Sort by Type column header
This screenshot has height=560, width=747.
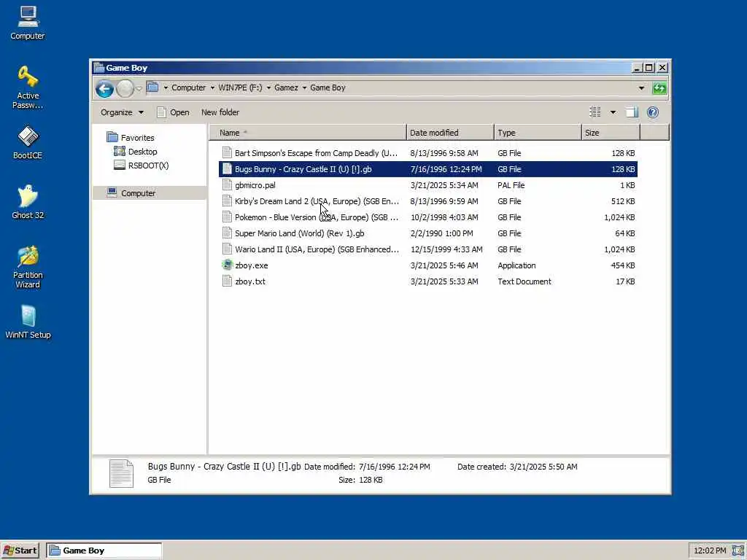[x=538, y=133]
